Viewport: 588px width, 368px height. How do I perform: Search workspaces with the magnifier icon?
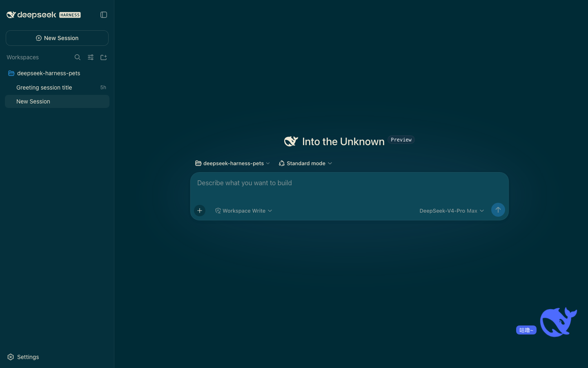[x=78, y=57]
